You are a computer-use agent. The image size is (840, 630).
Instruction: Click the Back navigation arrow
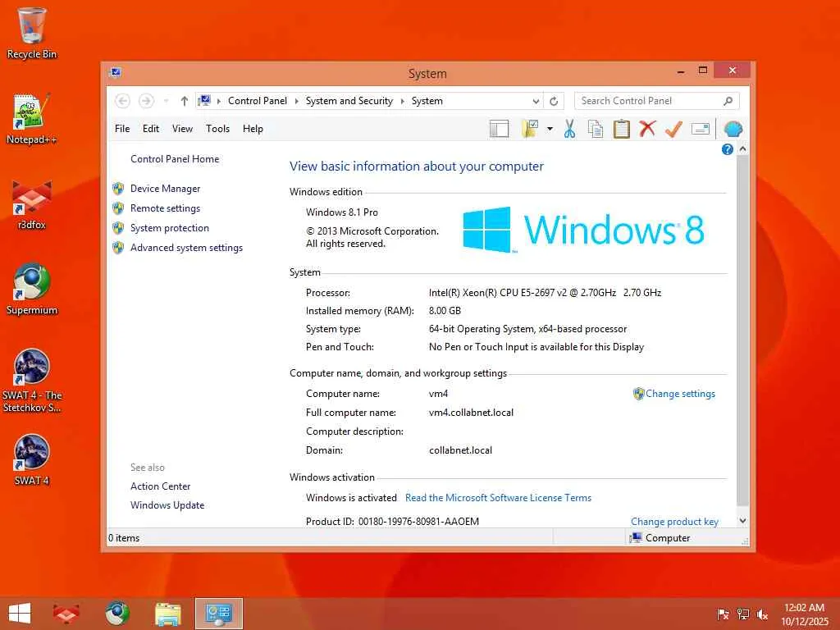click(x=123, y=101)
